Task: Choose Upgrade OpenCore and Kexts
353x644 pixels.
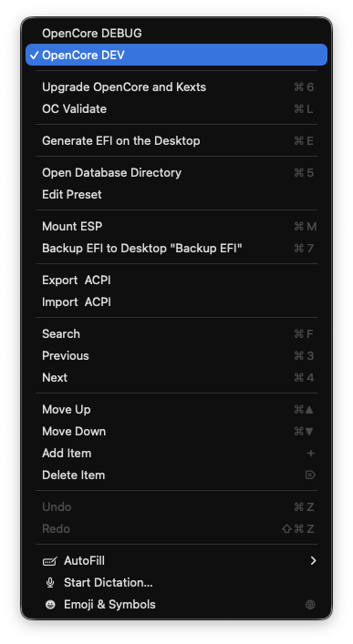Action: tap(177, 87)
